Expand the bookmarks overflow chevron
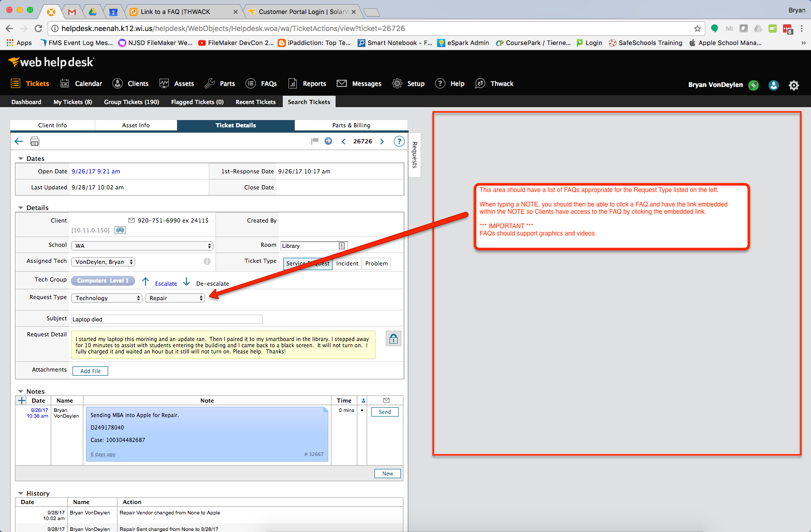The image size is (811, 532). click(803, 43)
